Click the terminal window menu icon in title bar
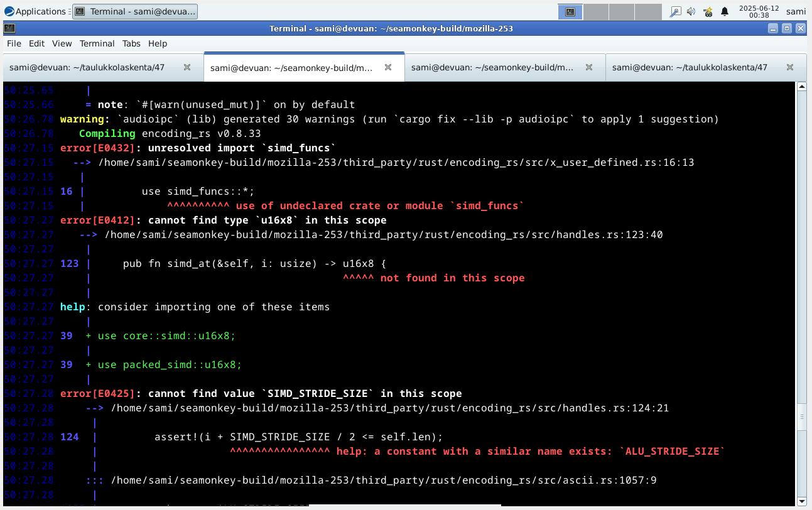The image size is (812, 510). [9, 28]
